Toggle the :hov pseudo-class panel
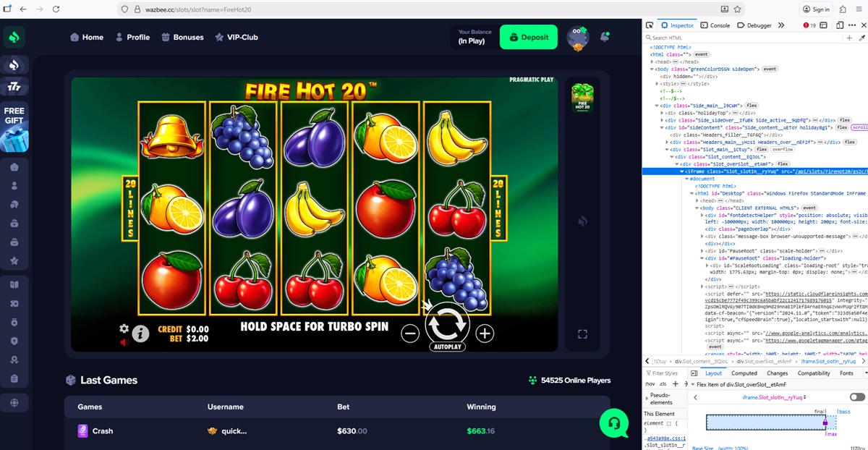The width and height of the screenshot is (868, 450). pos(649,383)
